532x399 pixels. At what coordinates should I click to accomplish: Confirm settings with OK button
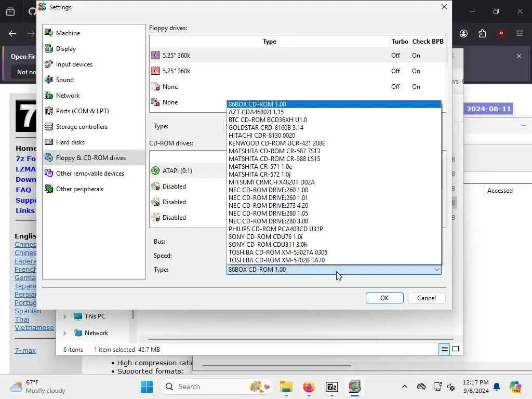click(x=384, y=298)
